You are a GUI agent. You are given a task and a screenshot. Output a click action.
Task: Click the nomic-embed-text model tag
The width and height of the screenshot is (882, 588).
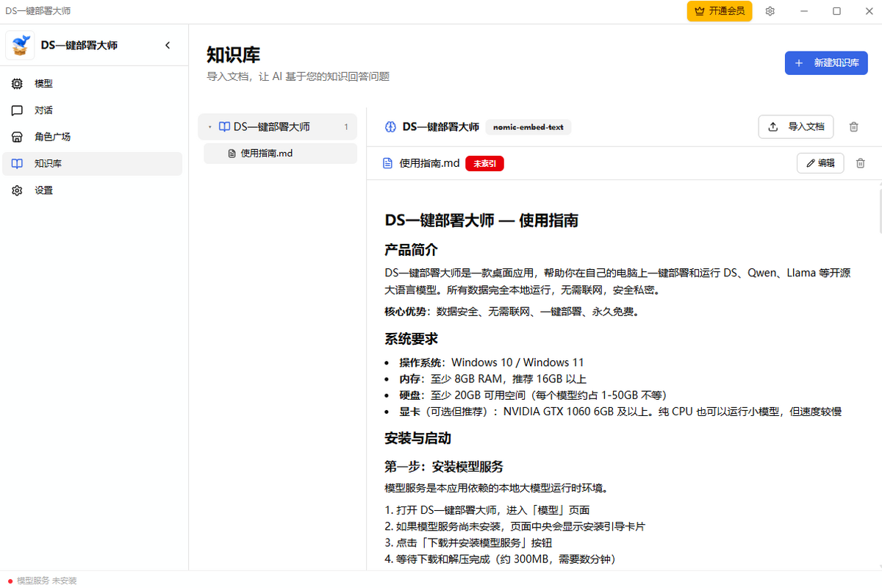pyautogui.click(x=528, y=126)
